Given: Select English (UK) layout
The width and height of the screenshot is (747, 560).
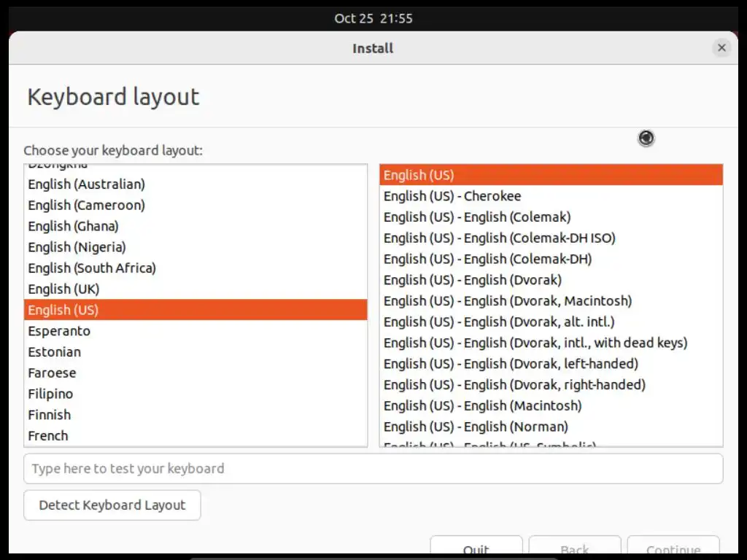Looking at the screenshot, I should click(x=196, y=289).
